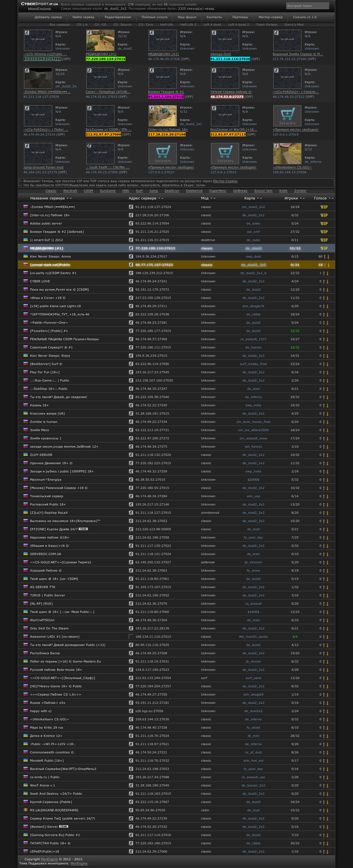Open -Zombie M9sO- zm_dust2_2x2 thumbnail
Screen dimensions: 353x868
click(x=38, y=78)
